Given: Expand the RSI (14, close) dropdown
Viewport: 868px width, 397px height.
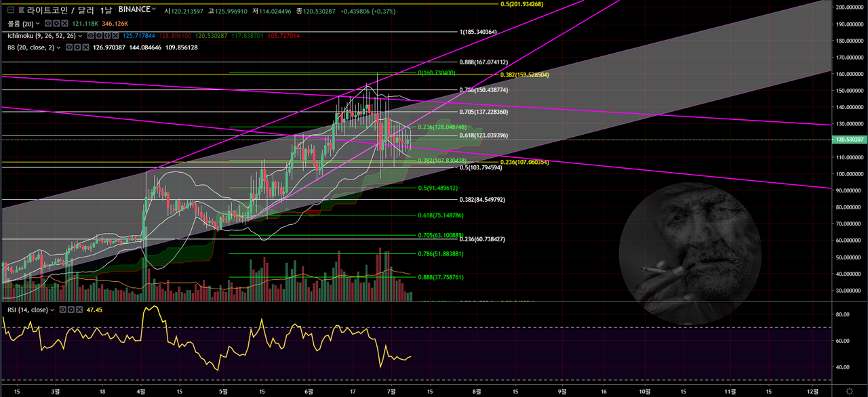Looking at the screenshot, I should 52,310.
